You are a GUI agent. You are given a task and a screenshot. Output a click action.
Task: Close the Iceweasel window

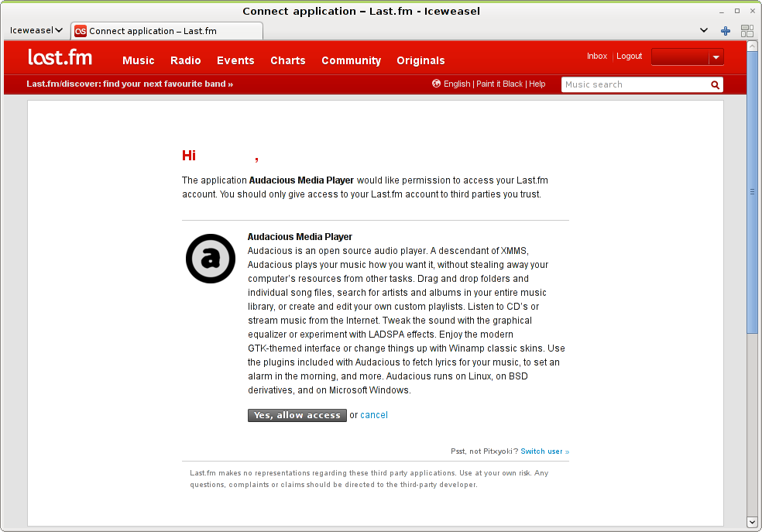point(752,11)
